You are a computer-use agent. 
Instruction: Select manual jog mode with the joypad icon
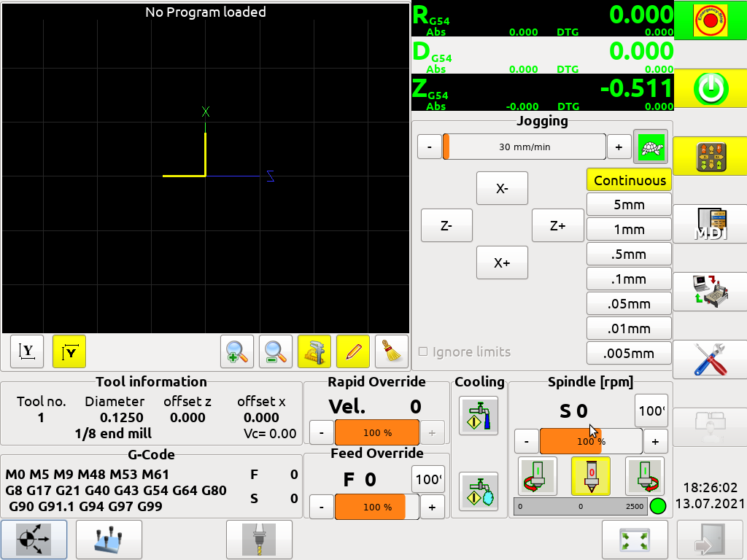coord(710,155)
